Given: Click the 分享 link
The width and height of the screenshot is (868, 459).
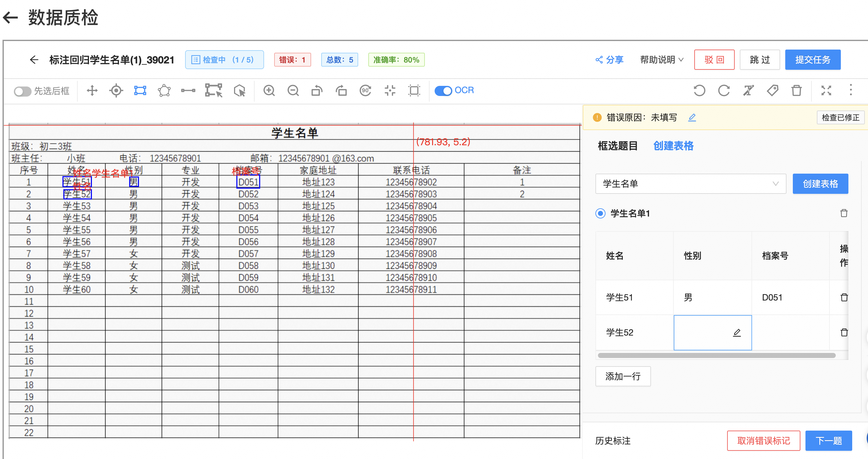Looking at the screenshot, I should pyautogui.click(x=610, y=60).
